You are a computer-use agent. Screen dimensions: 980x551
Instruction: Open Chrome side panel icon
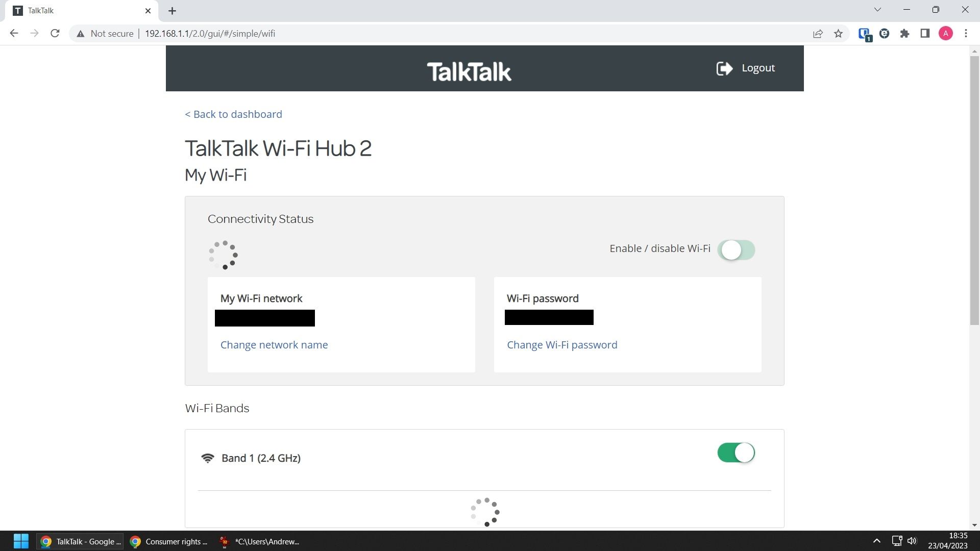tap(925, 34)
